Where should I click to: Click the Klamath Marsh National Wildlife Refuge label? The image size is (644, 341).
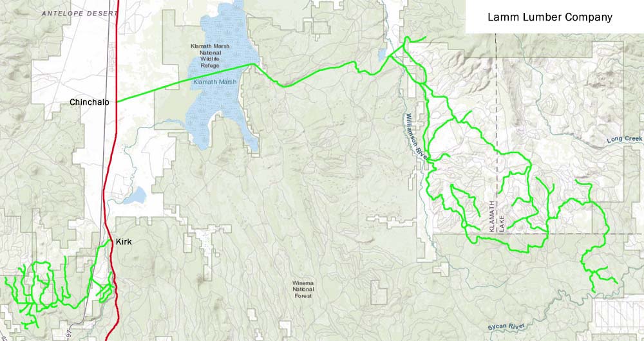(211, 56)
